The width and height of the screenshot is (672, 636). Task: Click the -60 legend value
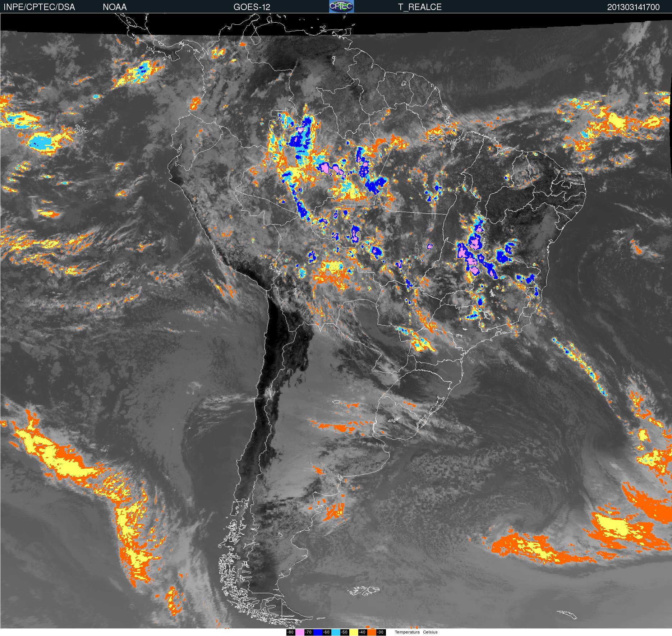326,632
